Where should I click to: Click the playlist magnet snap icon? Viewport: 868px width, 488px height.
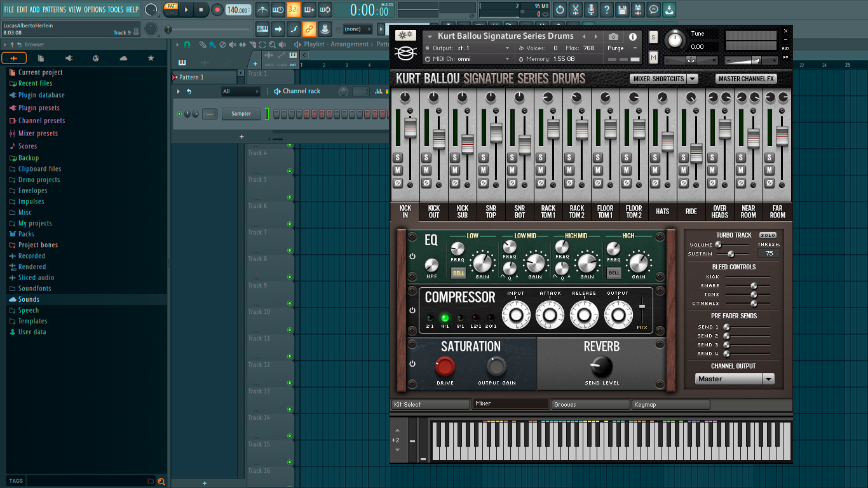[x=186, y=44]
